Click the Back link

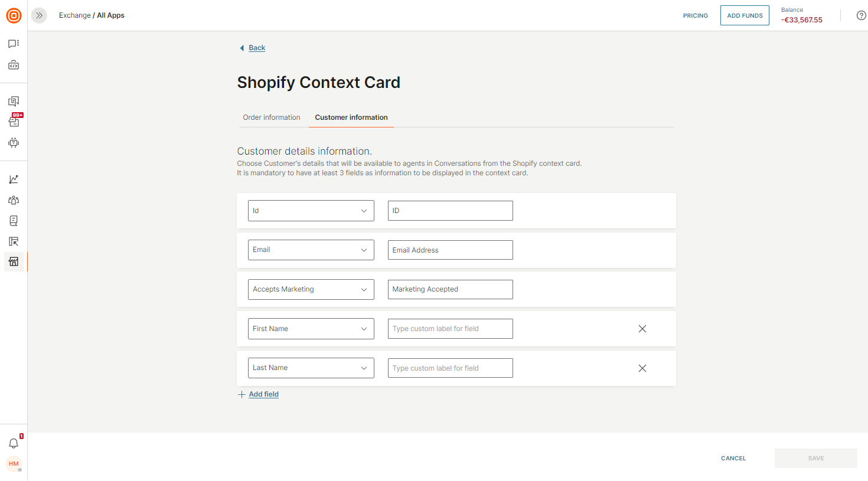pos(257,48)
